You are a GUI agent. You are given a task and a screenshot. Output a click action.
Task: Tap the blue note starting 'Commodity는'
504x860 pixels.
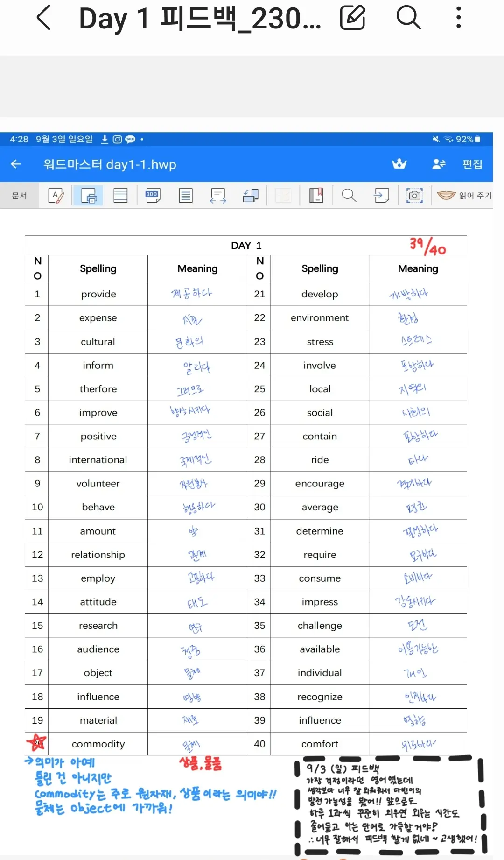155,794
